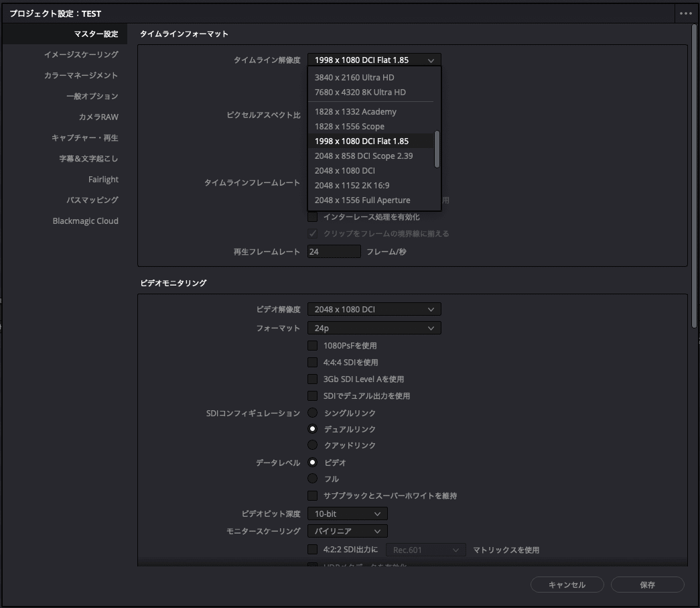700x608 pixels.
Task: Choose 1998 x 1080 DCI Flat 1.85 in list
Action: click(x=370, y=141)
